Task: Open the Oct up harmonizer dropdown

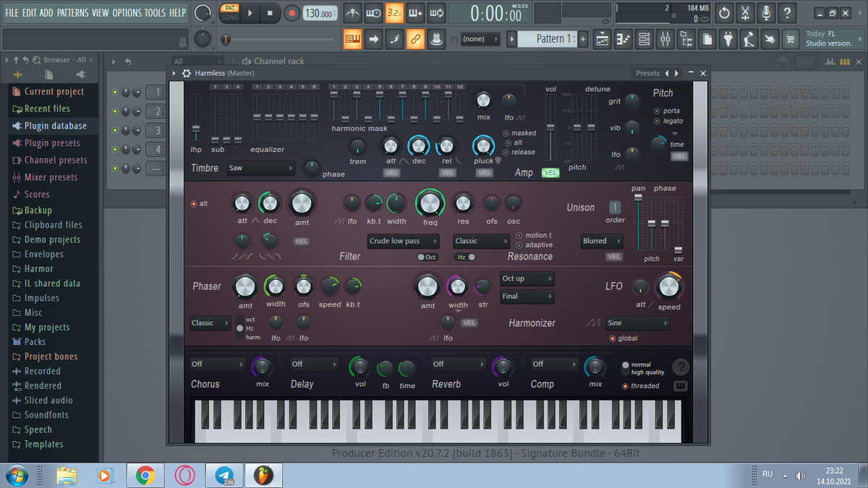Action: 527,278
